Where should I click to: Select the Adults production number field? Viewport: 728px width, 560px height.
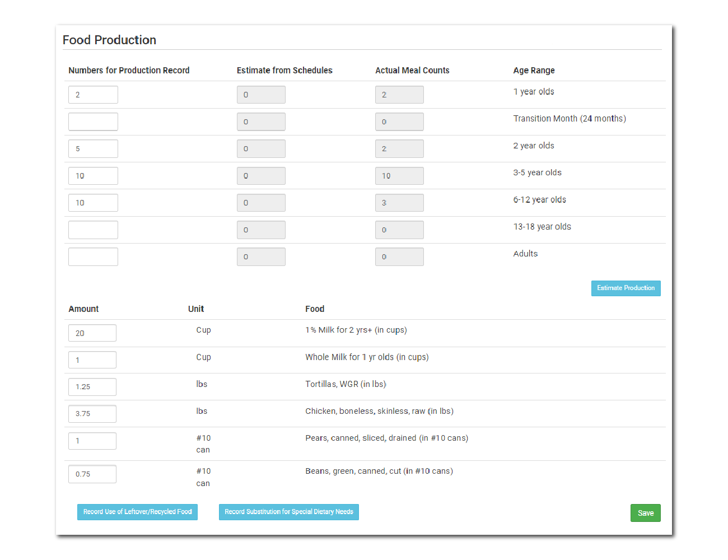(93, 257)
